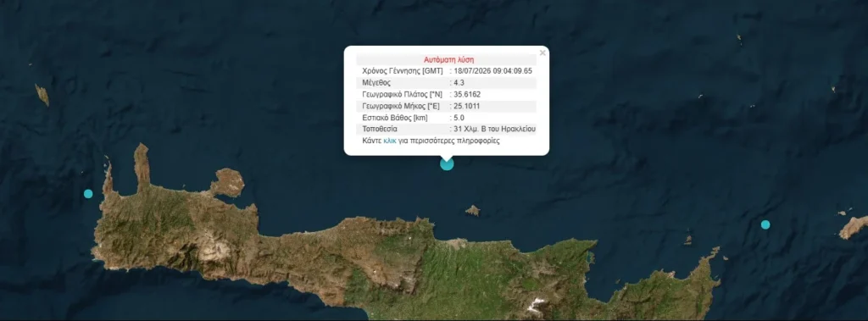The height and width of the screenshot is (321, 868).
Task: Select the earthquake marker east of Crete
Action: click(x=765, y=224)
